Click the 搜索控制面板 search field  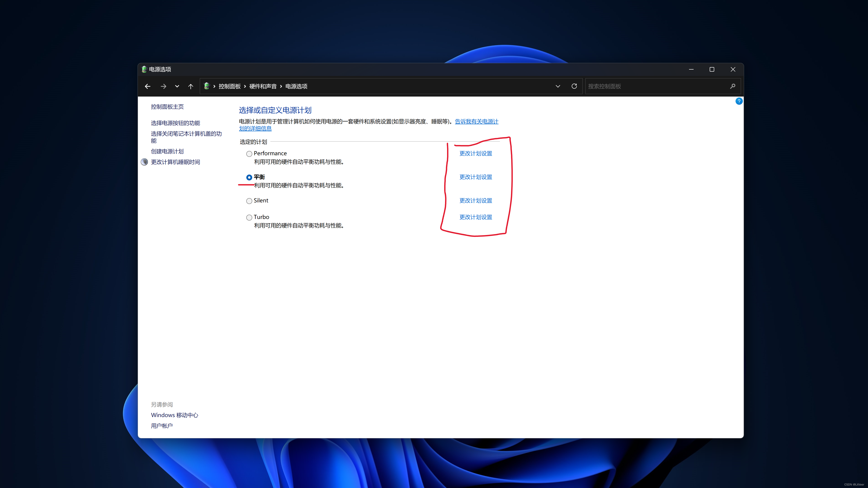coord(654,86)
